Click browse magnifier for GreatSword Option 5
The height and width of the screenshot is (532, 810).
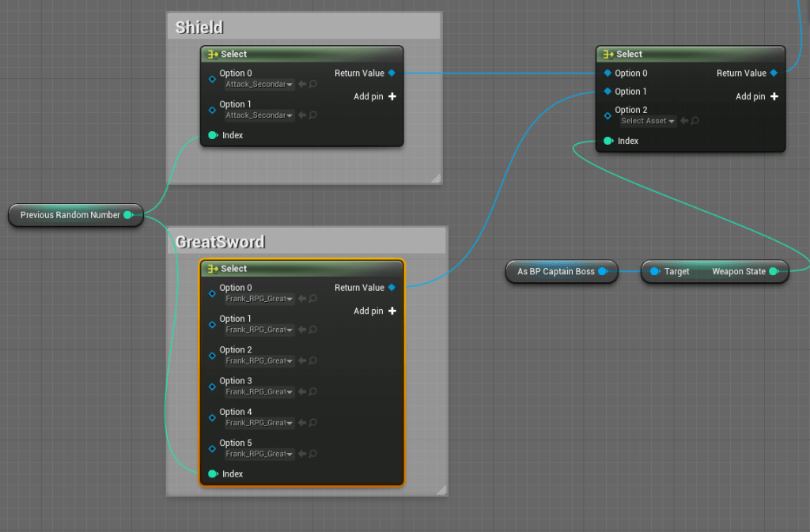tap(313, 454)
